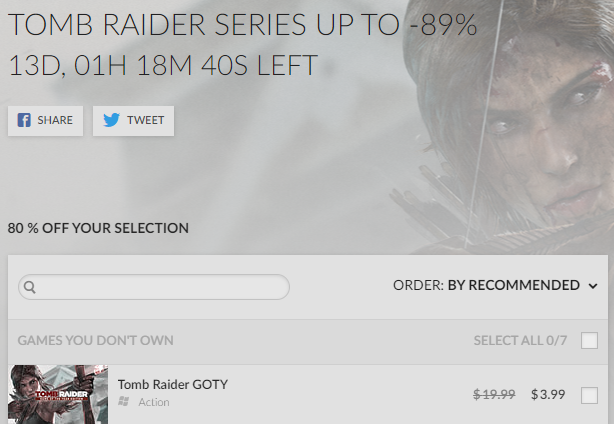Click the Action genre tag

154,402
